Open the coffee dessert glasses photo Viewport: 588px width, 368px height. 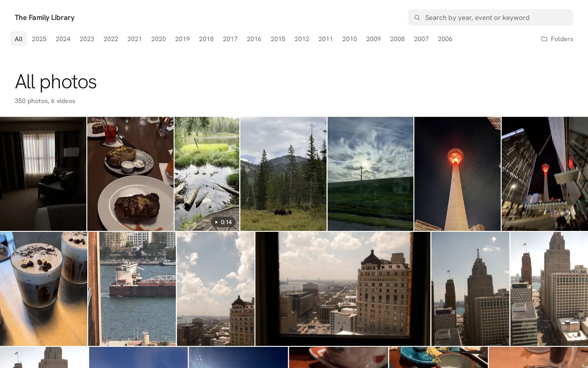pos(43,289)
